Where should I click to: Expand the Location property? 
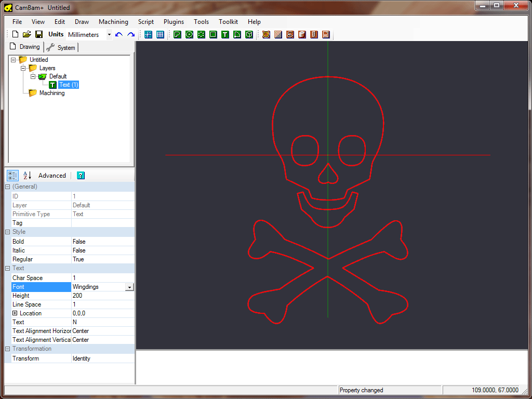15,313
